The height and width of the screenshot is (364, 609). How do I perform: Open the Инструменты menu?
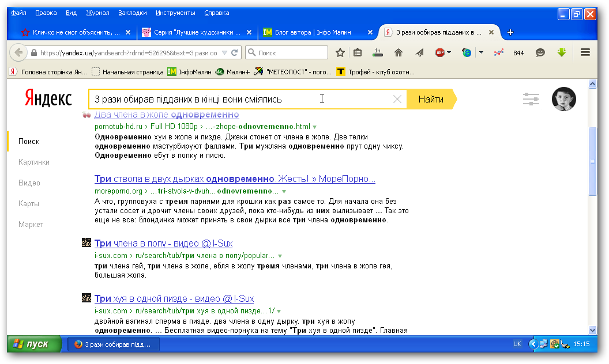click(x=175, y=13)
